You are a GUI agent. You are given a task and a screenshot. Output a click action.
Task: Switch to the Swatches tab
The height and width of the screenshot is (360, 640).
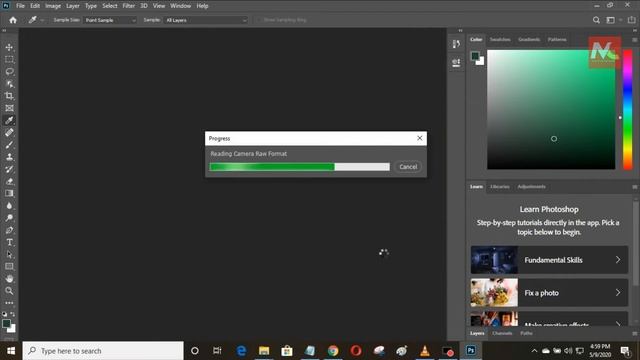click(x=500, y=40)
